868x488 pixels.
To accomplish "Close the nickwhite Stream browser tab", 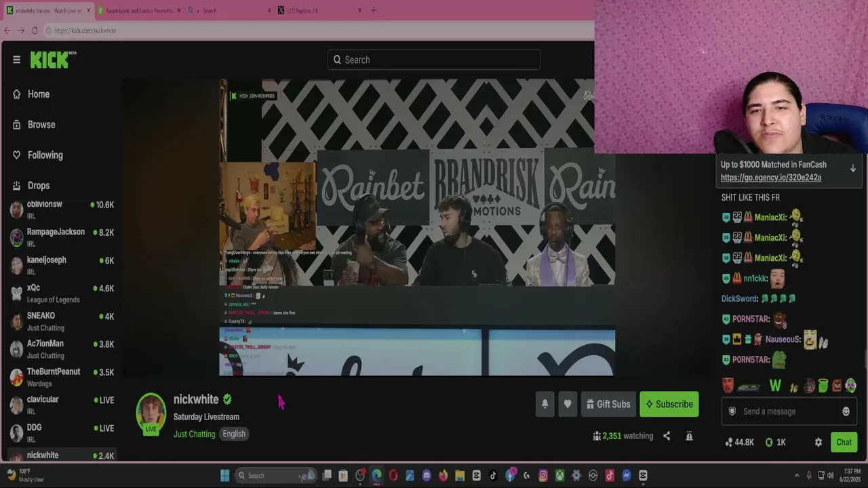I will point(88,10).
